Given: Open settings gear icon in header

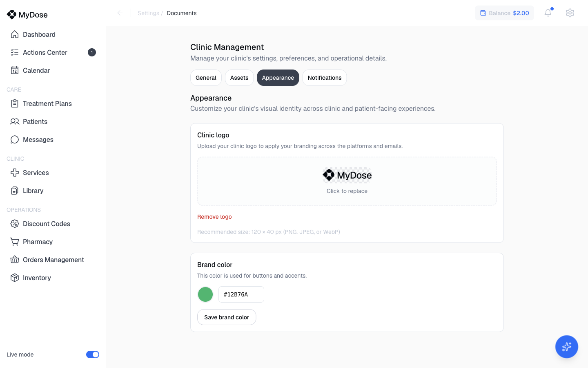Looking at the screenshot, I should [570, 13].
